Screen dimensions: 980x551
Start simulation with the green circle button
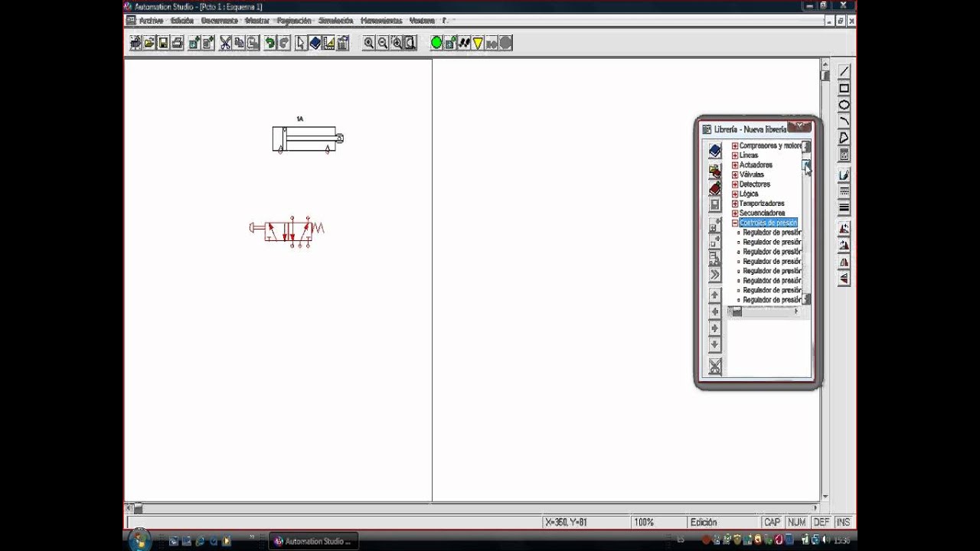pyautogui.click(x=436, y=43)
